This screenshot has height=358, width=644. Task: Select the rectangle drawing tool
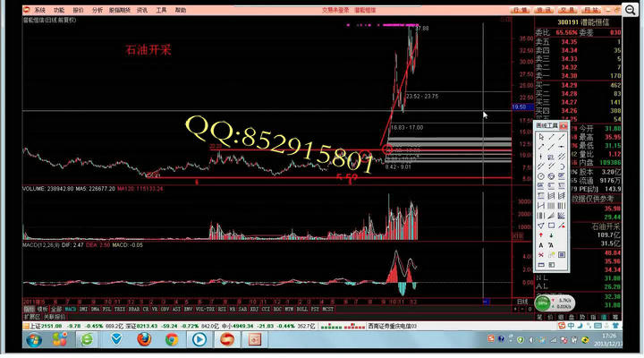551,225
